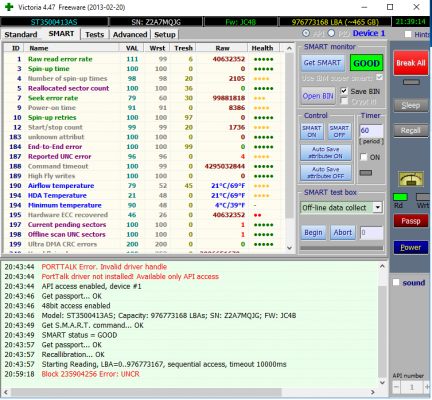This screenshot has width=432, height=400.
Task: Click the Sleep button
Action: (411, 106)
